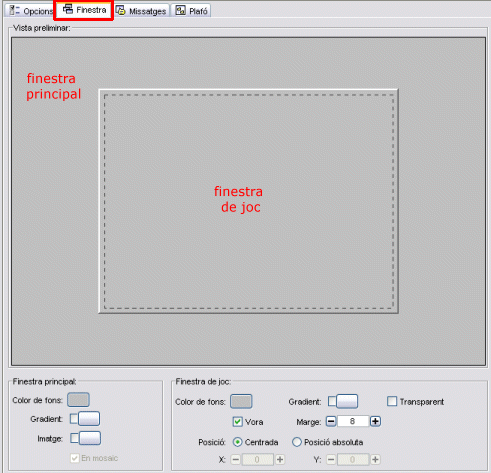Open gradient button in Finestra principal
The image size is (491, 473).
click(89, 419)
